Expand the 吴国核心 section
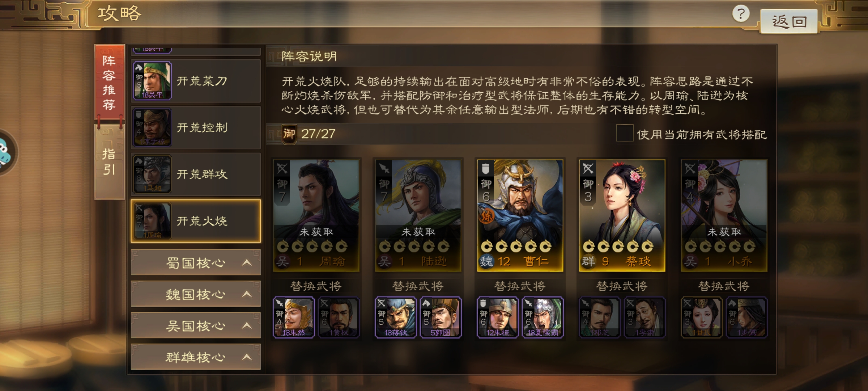 pyautogui.click(x=196, y=325)
